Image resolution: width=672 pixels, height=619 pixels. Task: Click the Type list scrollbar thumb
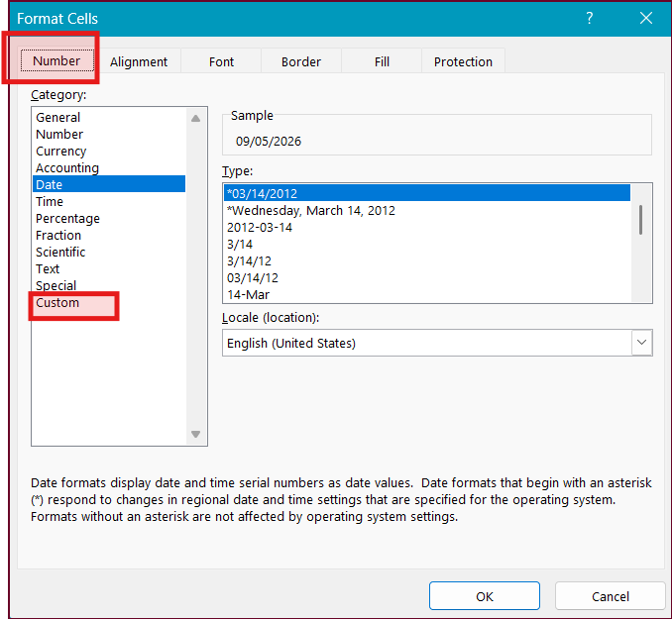click(640, 220)
